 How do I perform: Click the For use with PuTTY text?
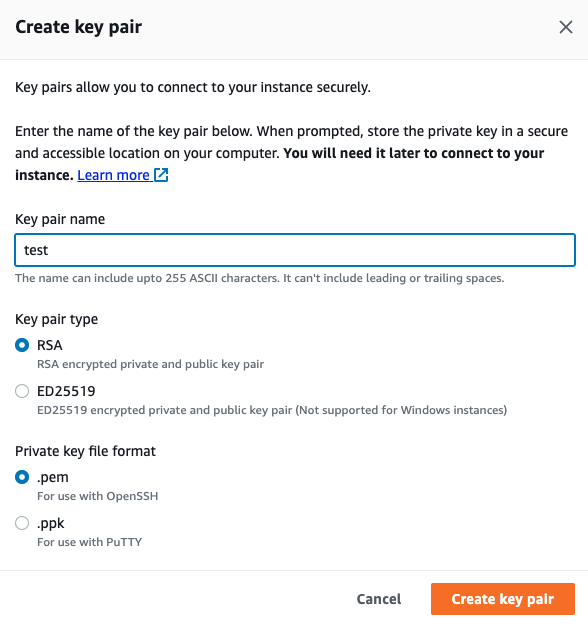[x=90, y=542]
